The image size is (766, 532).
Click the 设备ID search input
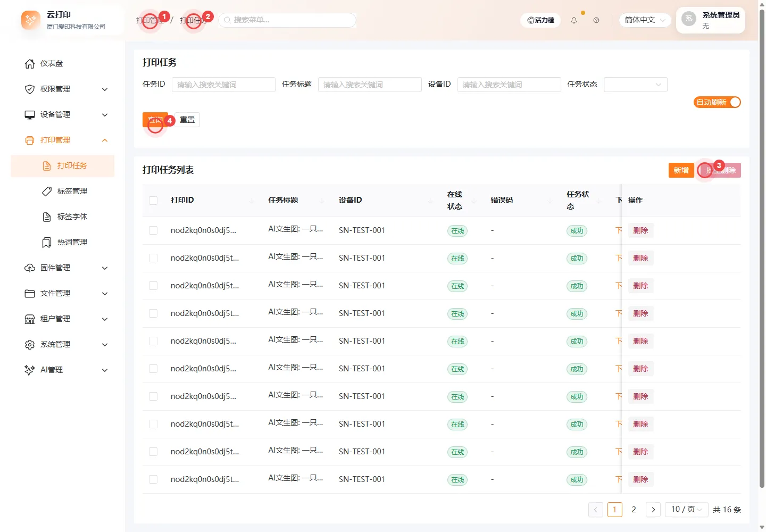click(509, 85)
